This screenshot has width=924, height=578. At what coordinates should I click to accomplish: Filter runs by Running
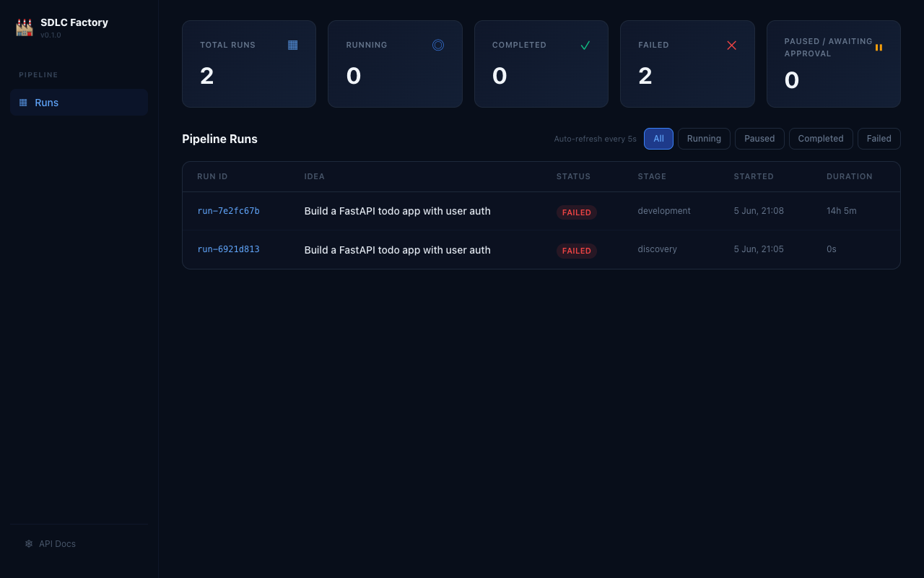704,139
